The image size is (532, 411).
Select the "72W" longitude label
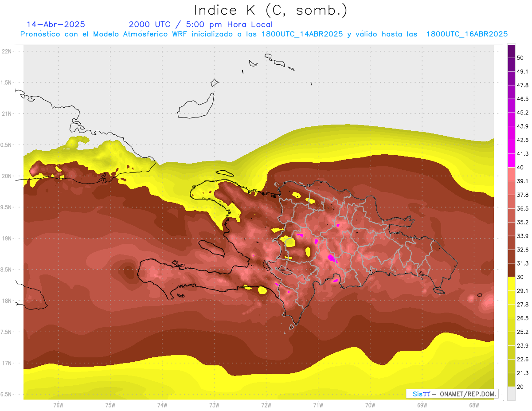(x=266, y=405)
